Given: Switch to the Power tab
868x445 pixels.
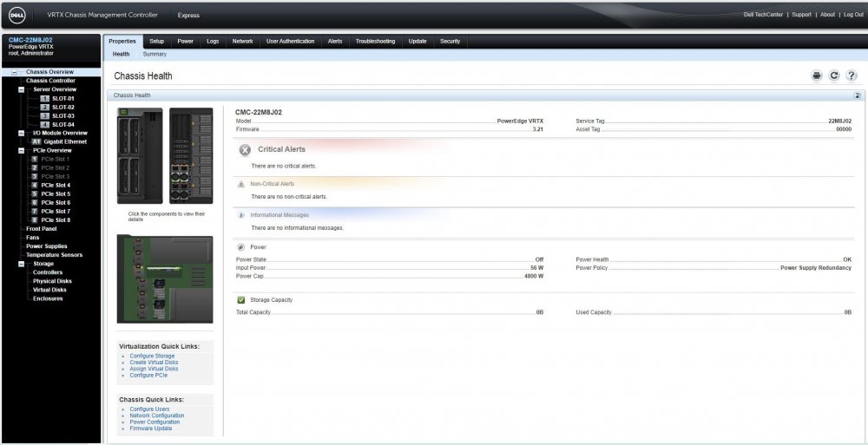Looking at the screenshot, I should pos(186,42).
